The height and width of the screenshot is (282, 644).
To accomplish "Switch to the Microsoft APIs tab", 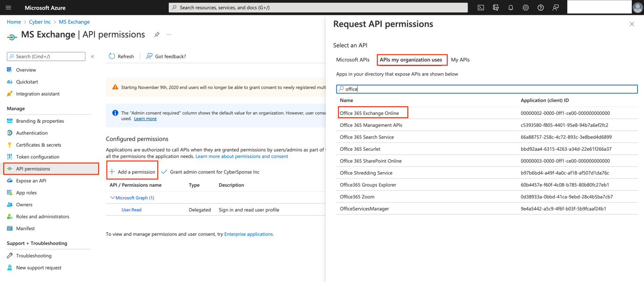I will pyautogui.click(x=353, y=60).
